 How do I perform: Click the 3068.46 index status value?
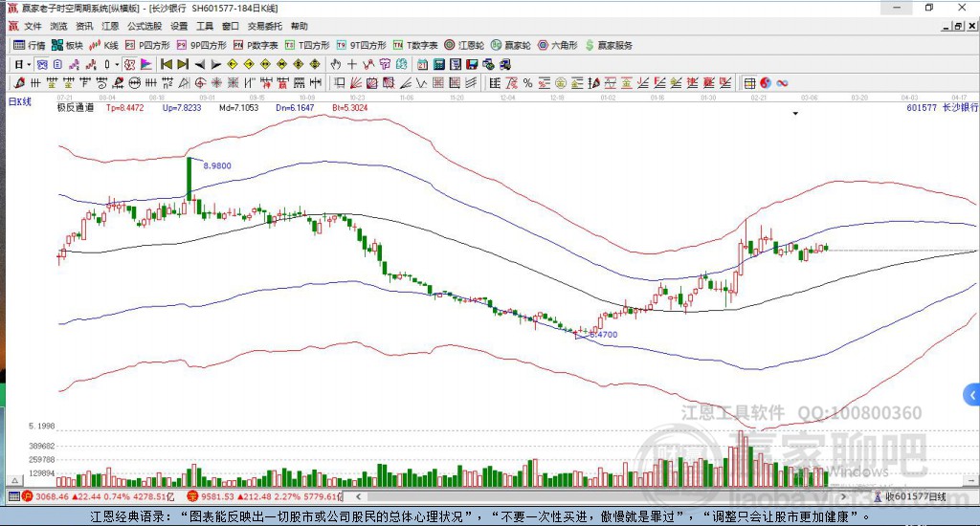(52, 496)
